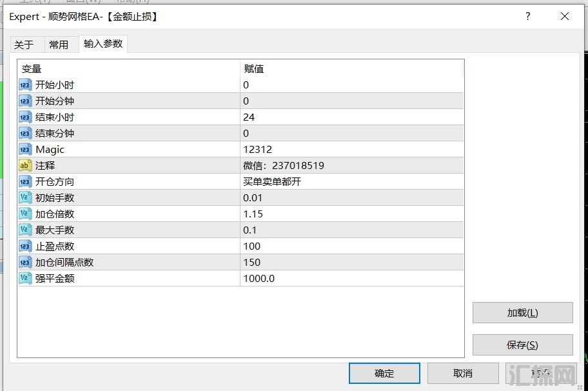This screenshot has height=391, width=588.
Task: Edit the 止盈点数 value 100
Action: 351,246
